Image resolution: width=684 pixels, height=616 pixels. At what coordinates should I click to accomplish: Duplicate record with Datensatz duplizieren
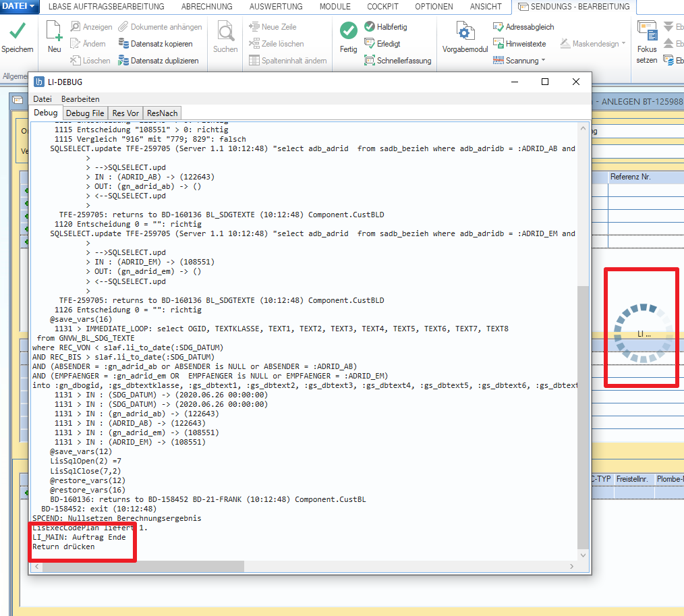(x=159, y=61)
